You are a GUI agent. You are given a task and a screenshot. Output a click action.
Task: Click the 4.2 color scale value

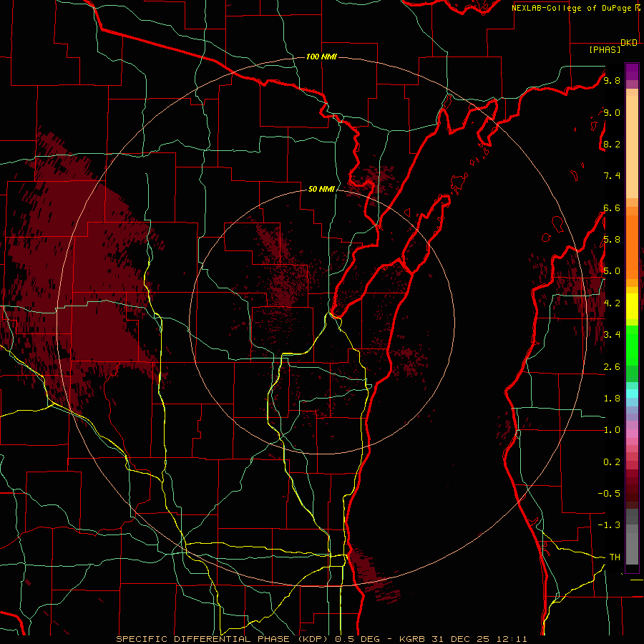[612, 303]
